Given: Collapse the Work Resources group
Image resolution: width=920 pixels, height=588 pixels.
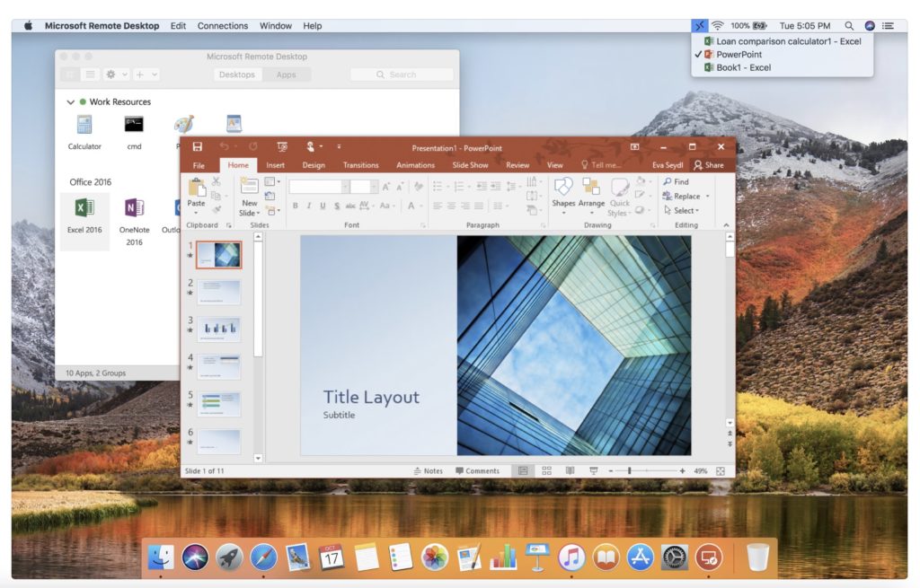Looking at the screenshot, I should click(71, 102).
